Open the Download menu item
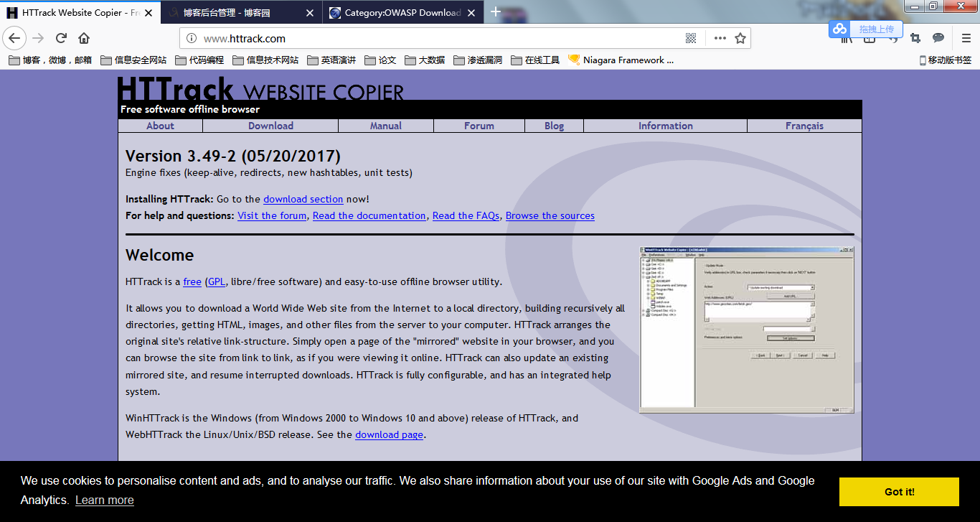Screen dimensions: 980x522 click(x=270, y=126)
